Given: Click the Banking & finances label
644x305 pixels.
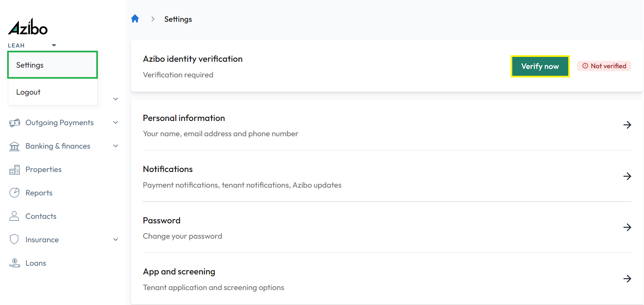Looking at the screenshot, I should pos(58,146).
